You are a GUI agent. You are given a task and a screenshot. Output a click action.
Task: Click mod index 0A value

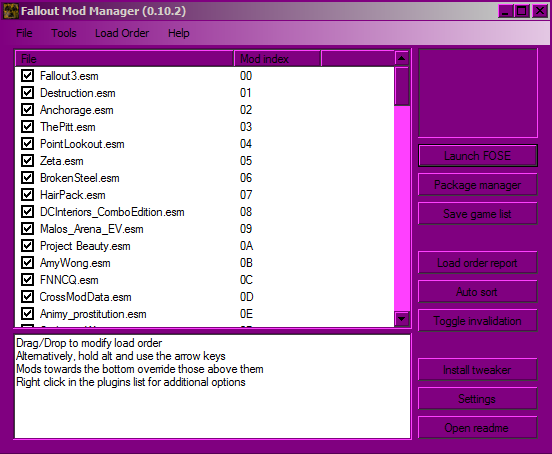246,246
